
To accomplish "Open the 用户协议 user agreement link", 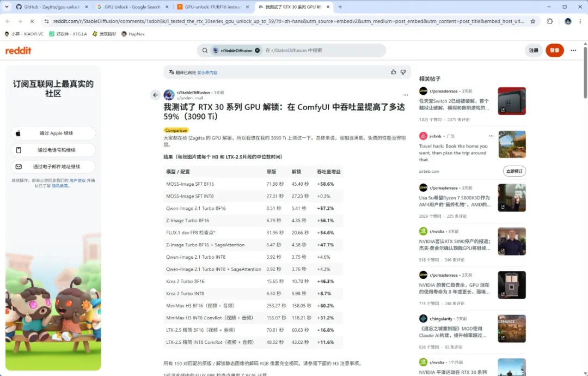I will pos(77,180).
